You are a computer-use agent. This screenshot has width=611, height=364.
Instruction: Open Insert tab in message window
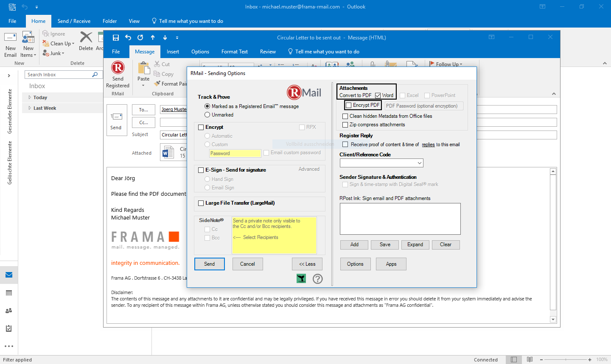click(x=173, y=52)
